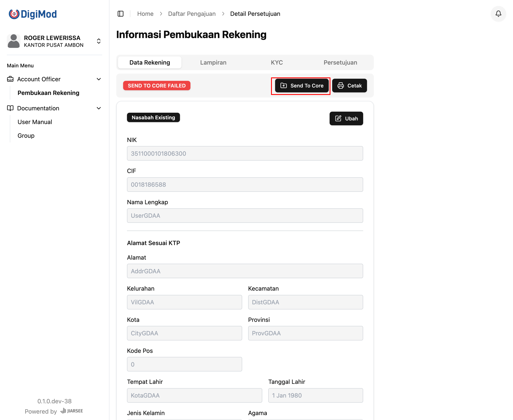Click the Cetak printer button
This screenshot has width=513, height=420.
[x=349, y=86]
